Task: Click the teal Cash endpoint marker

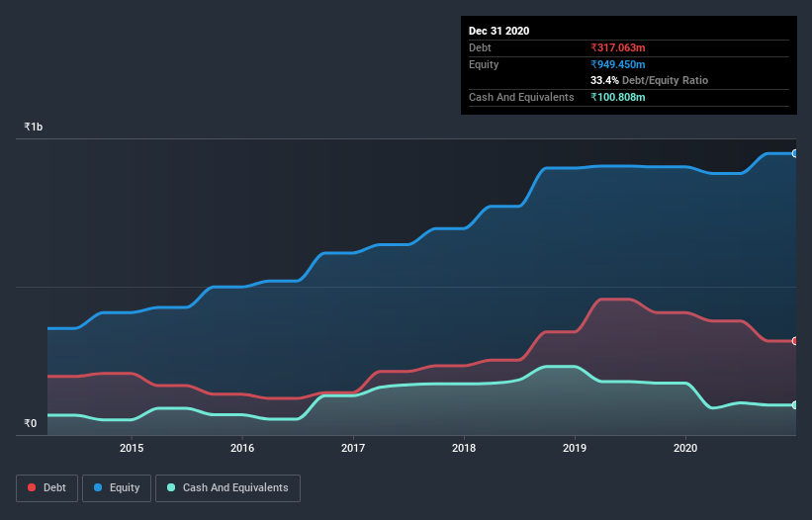Action: [x=795, y=405]
